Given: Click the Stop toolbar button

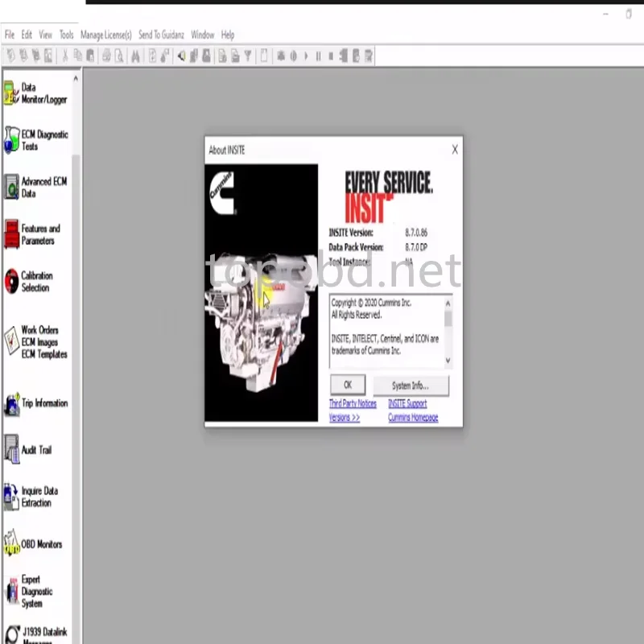Looking at the screenshot, I should pos(331,56).
